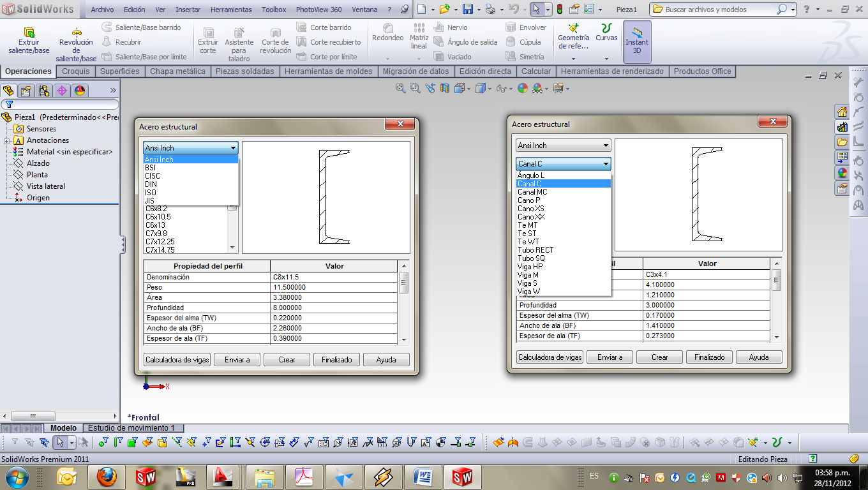Toggle Instant 3D mode
The height and width of the screenshot is (490, 868).
[x=637, y=41]
